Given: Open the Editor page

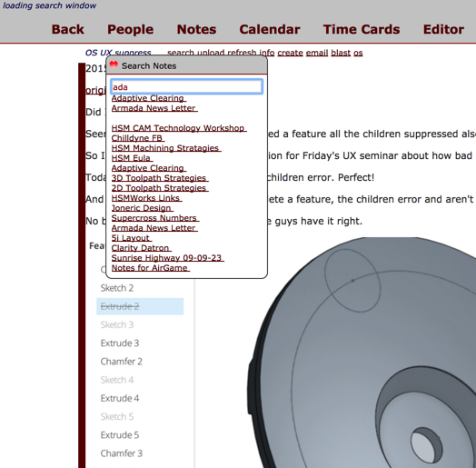Looking at the screenshot, I should (x=443, y=29).
